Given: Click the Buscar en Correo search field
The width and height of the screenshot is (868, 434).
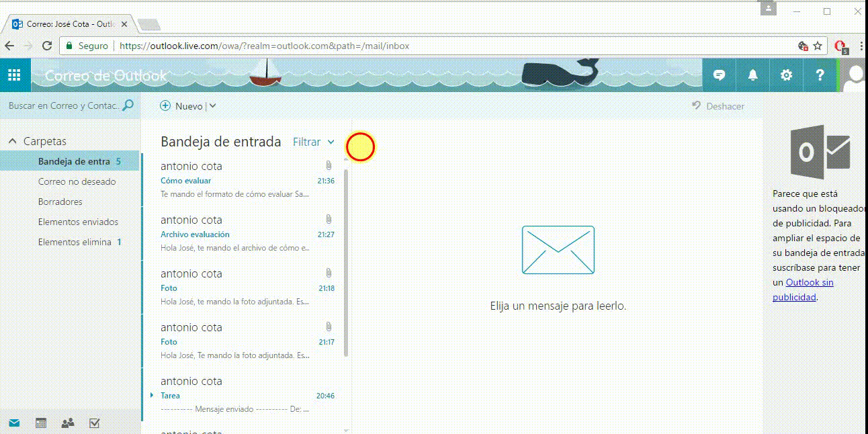Looking at the screenshot, I should tap(64, 105).
